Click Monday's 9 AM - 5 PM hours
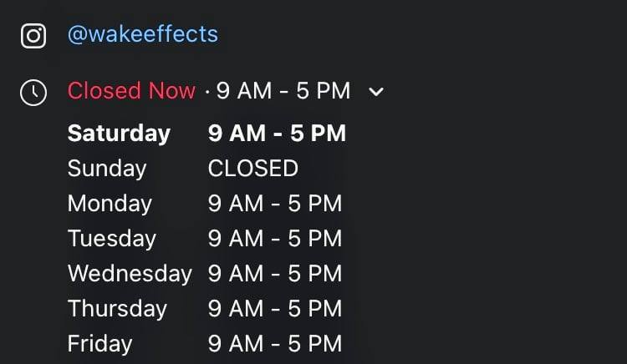Screen dimensions: 627x364 tap(275, 204)
